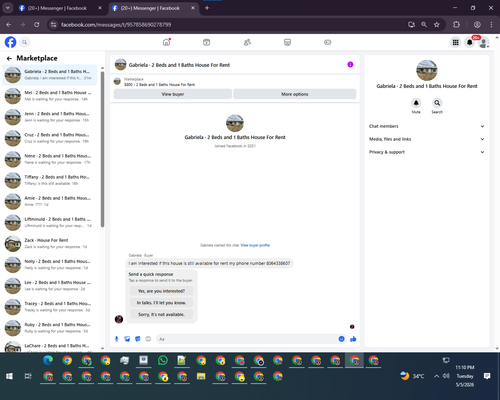The width and height of the screenshot is (500, 400).
Task: Open Jenn's conversation in the chat list
Action: (x=50, y=117)
